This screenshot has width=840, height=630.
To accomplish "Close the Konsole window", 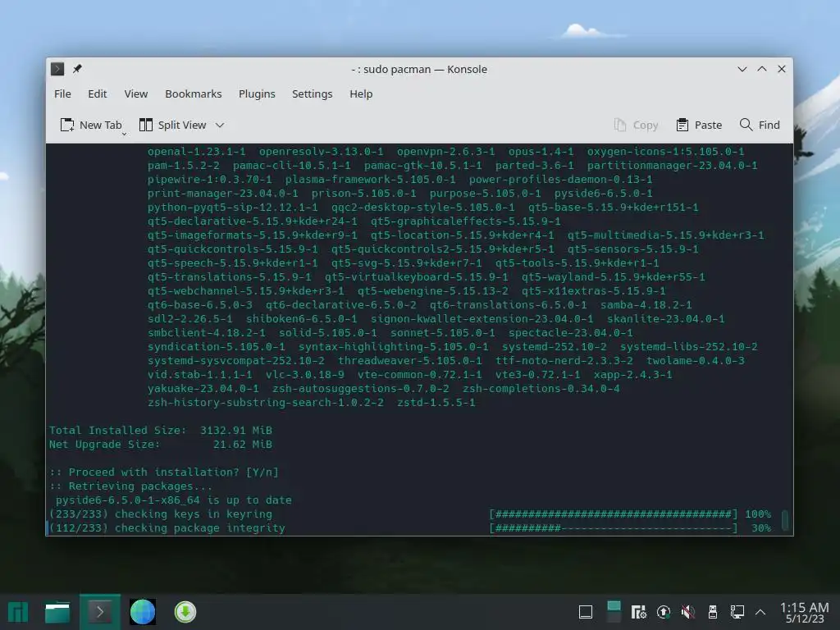I will (x=782, y=69).
